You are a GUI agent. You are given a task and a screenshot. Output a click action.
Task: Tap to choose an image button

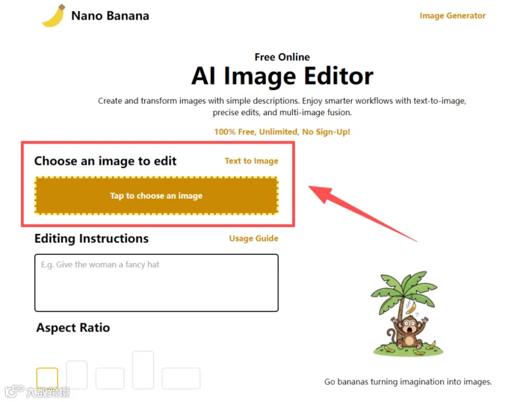(x=157, y=196)
